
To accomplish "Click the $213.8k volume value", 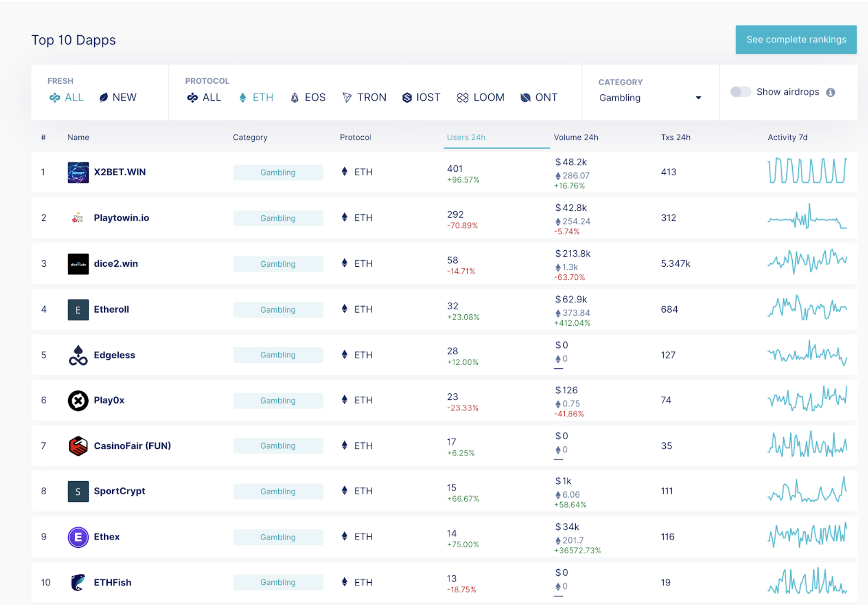I will click(x=573, y=254).
